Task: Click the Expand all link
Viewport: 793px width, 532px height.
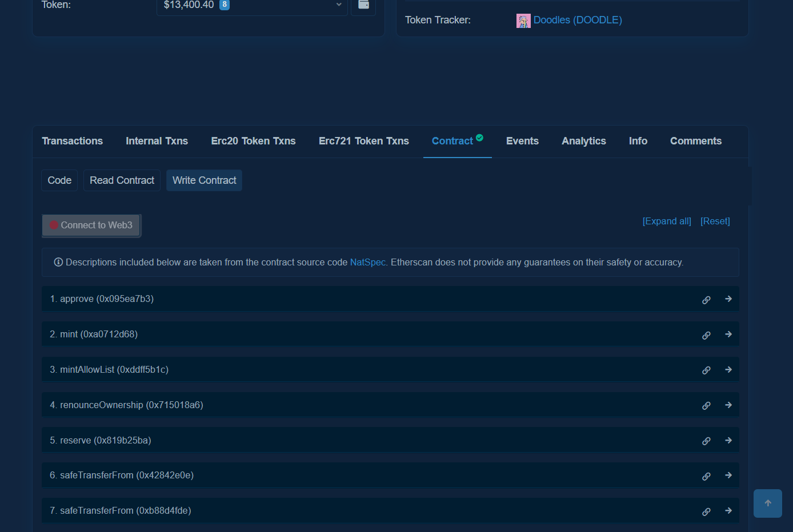Action: coord(667,221)
